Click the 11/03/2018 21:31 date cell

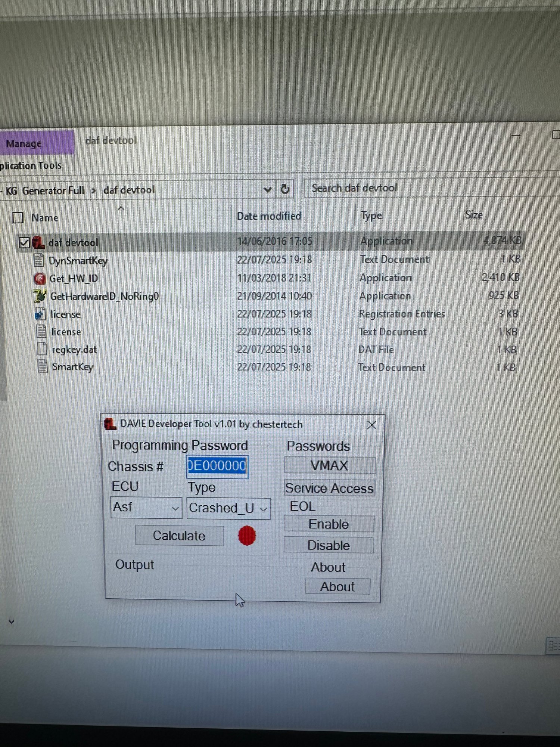pyautogui.click(x=274, y=278)
